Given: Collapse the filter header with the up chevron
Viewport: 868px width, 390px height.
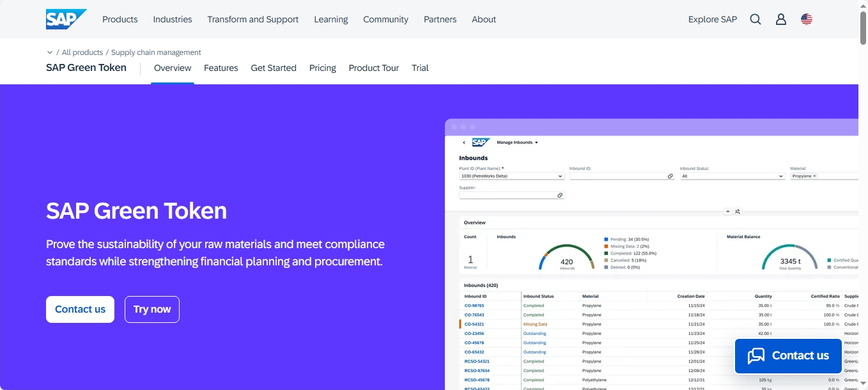Looking at the screenshot, I should [x=727, y=211].
